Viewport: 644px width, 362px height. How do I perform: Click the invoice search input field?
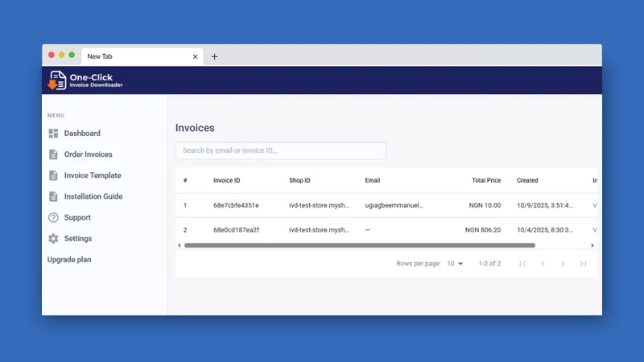pyautogui.click(x=280, y=150)
